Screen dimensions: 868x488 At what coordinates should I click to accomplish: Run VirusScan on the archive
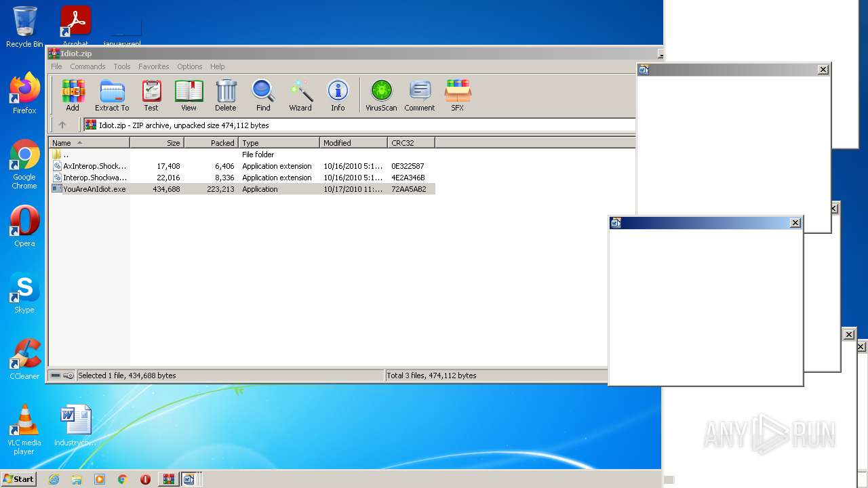tap(381, 96)
